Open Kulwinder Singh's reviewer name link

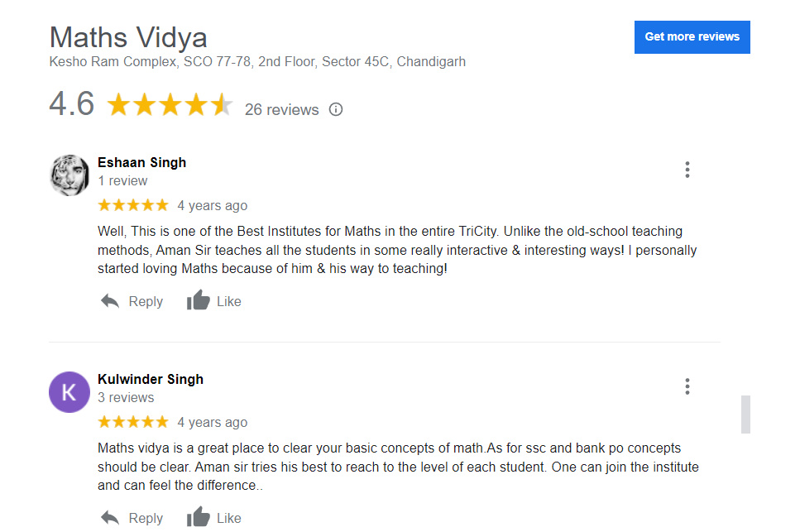click(150, 379)
